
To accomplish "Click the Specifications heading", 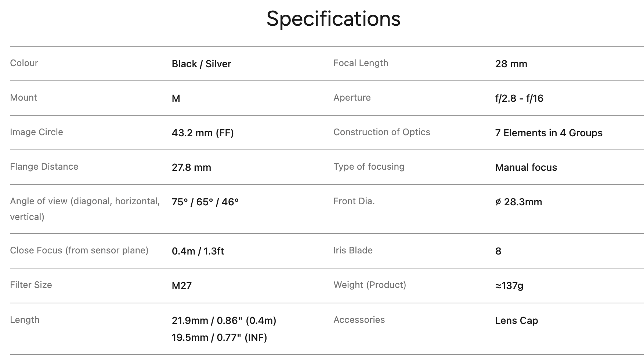I will point(333,18).
